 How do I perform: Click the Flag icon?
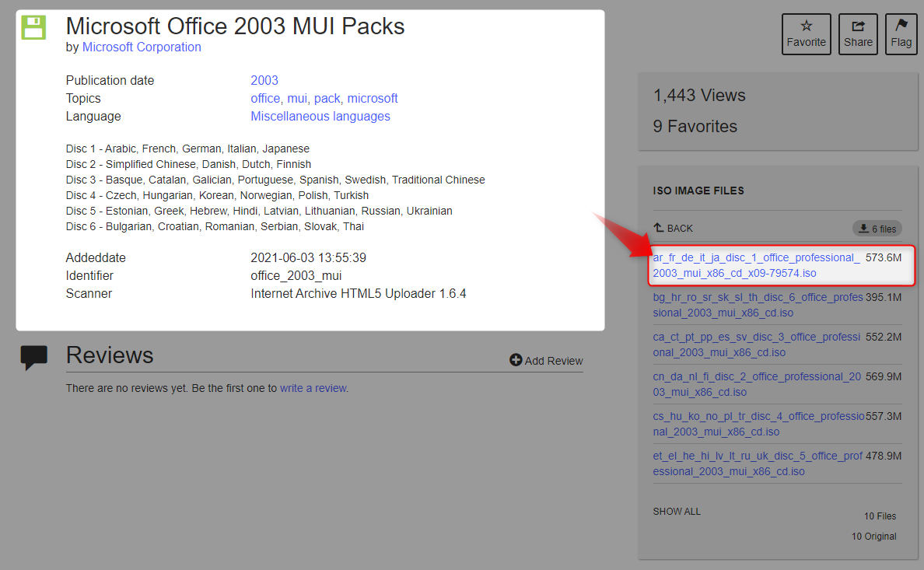tap(901, 26)
